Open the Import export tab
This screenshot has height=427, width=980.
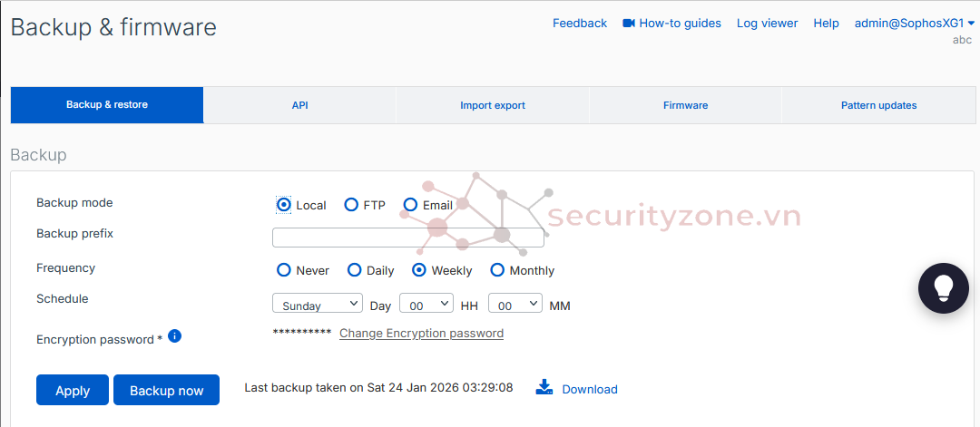pos(493,105)
